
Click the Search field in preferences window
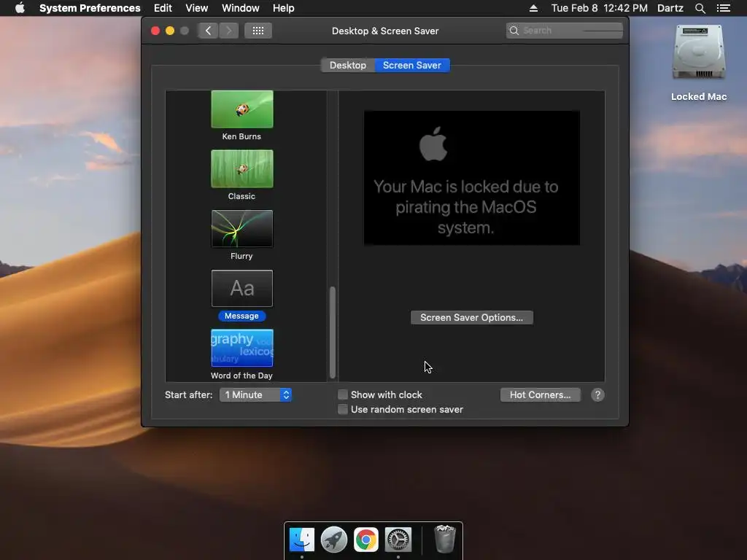point(565,31)
